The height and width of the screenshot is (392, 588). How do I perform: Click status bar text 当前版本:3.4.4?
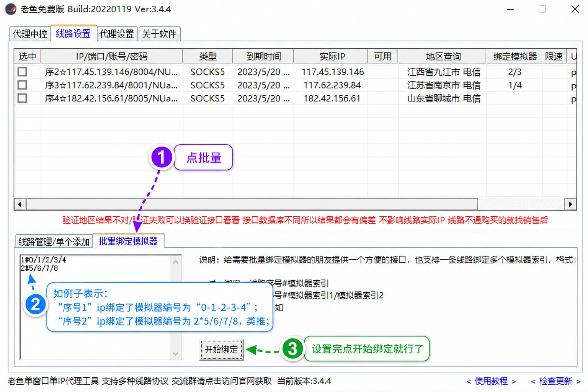tap(304, 381)
